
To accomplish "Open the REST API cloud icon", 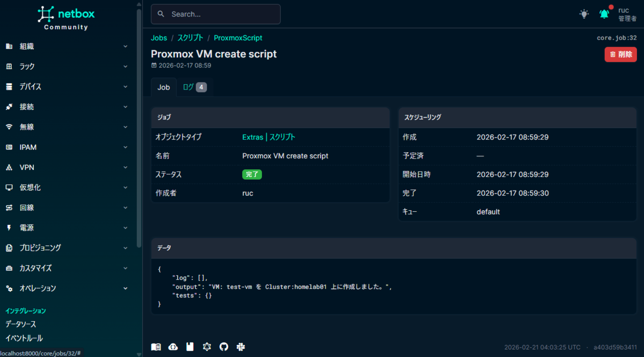I will (173, 347).
